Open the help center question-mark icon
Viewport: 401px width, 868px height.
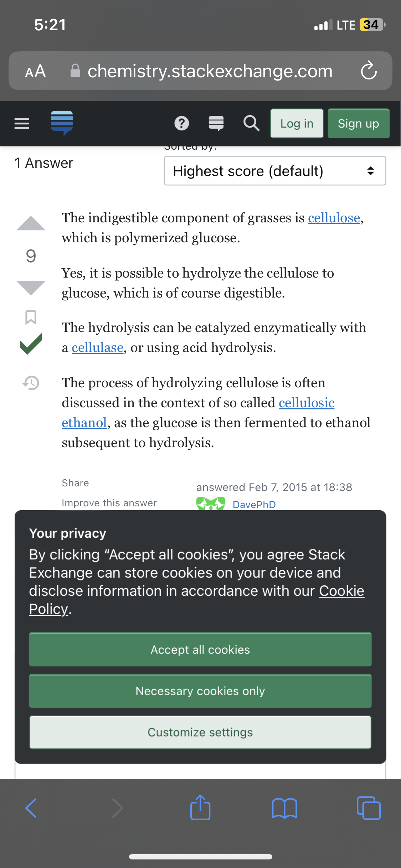181,123
